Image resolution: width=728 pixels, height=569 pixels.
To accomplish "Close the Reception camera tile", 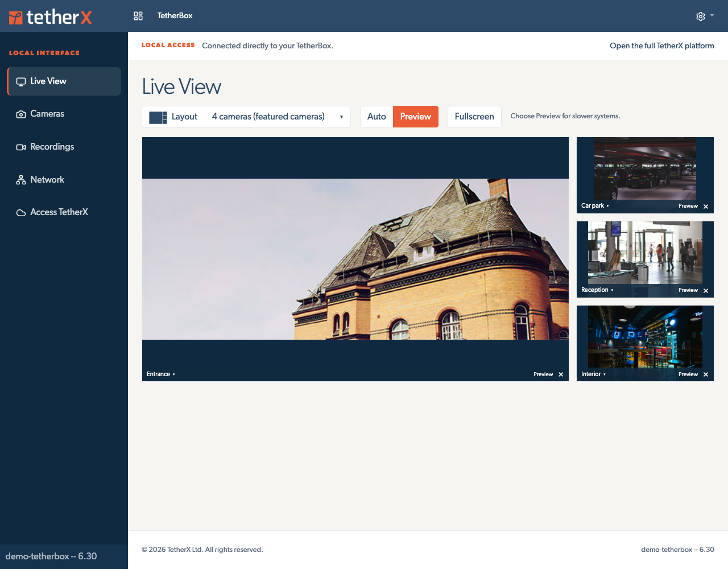I will [706, 291].
